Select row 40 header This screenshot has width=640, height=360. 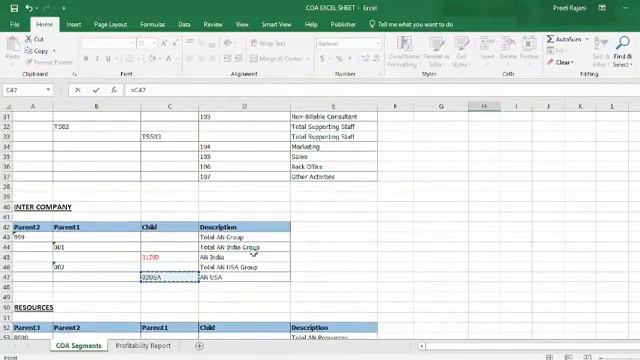[7, 207]
